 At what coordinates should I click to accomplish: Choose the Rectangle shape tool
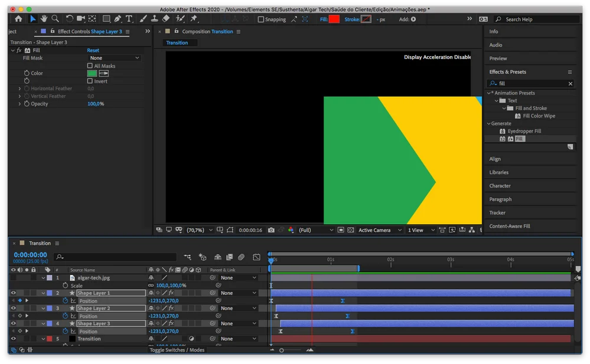(106, 19)
